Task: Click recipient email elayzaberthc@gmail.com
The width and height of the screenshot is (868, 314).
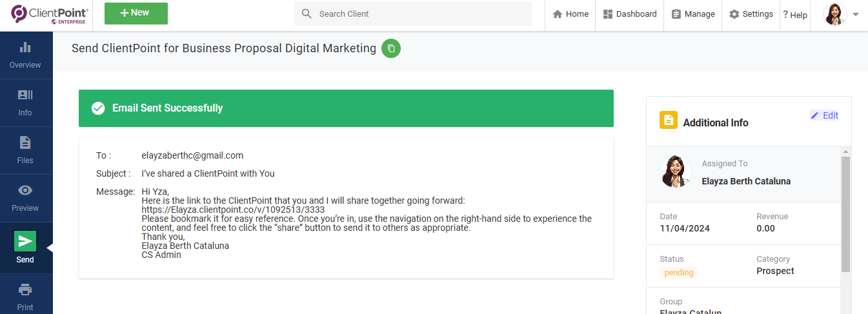Action: pyautogui.click(x=192, y=155)
